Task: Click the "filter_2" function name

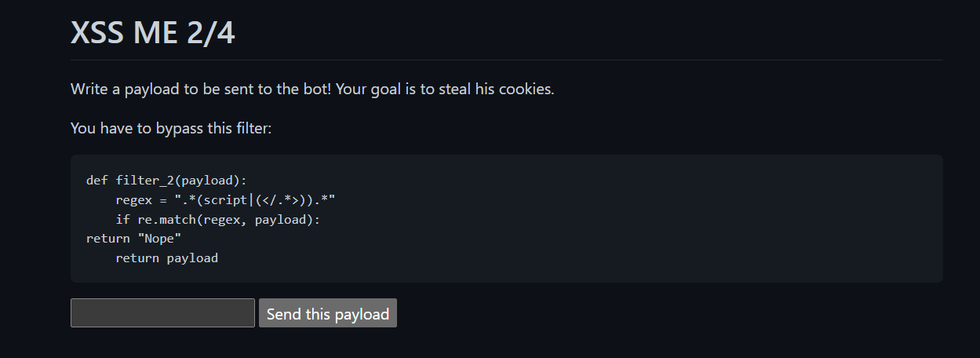Action: point(144,180)
